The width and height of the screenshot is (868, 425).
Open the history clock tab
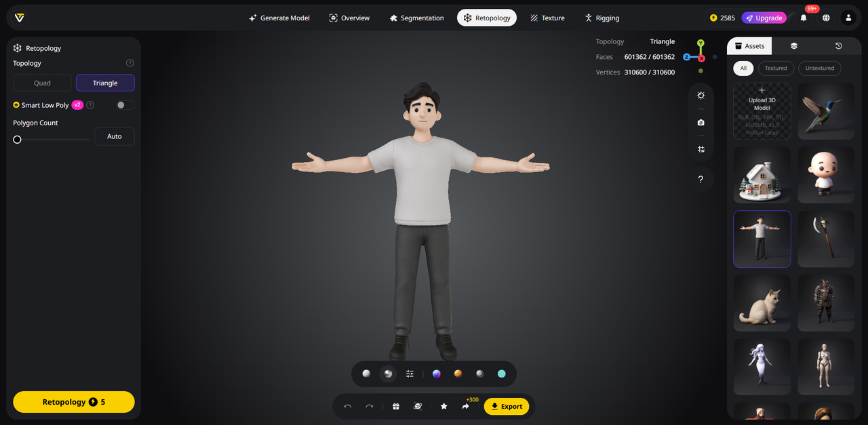tap(838, 46)
